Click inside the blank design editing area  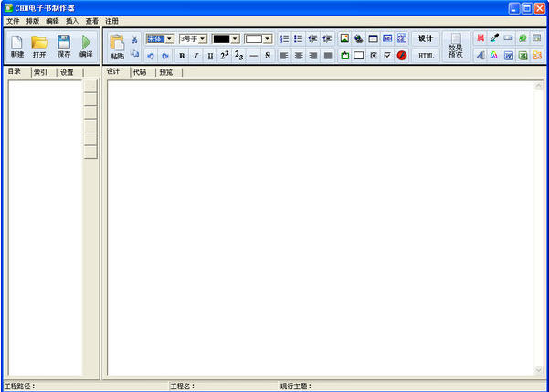coord(321,228)
